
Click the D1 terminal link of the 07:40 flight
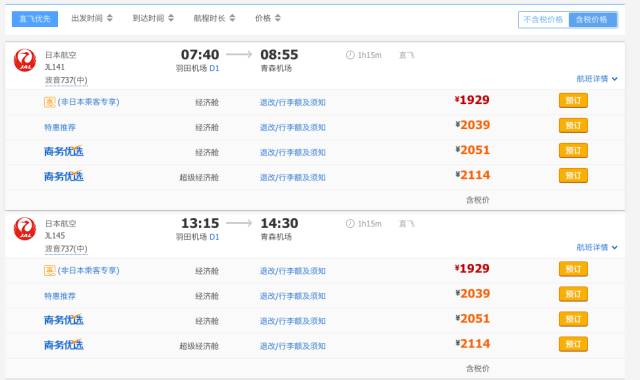pyautogui.click(x=214, y=68)
